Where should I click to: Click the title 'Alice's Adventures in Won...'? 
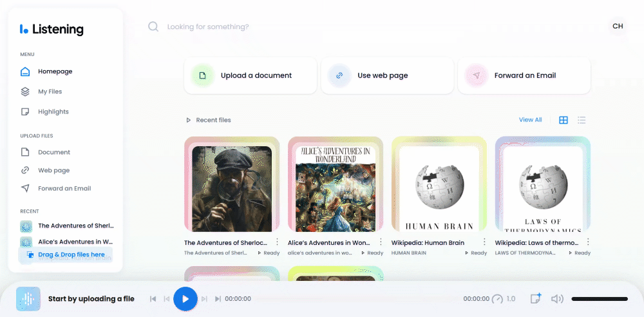pos(329,242)
